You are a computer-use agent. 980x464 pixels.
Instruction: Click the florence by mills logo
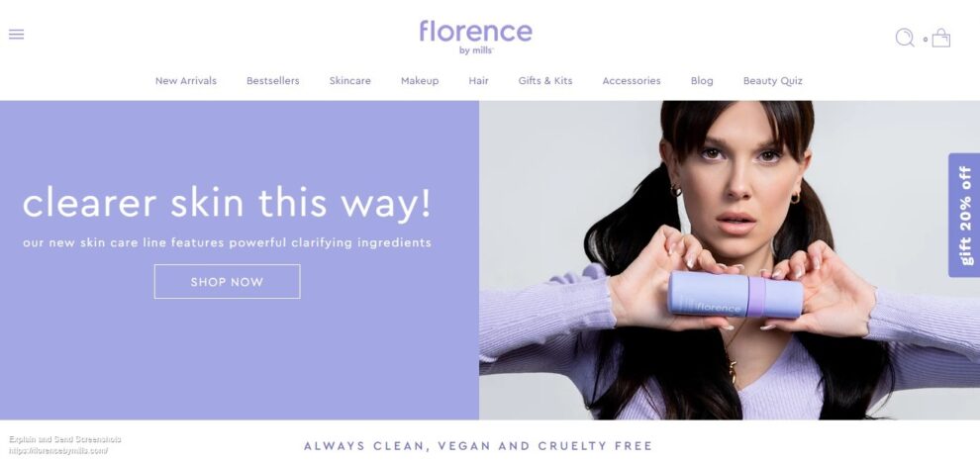(x=475, y=37)
